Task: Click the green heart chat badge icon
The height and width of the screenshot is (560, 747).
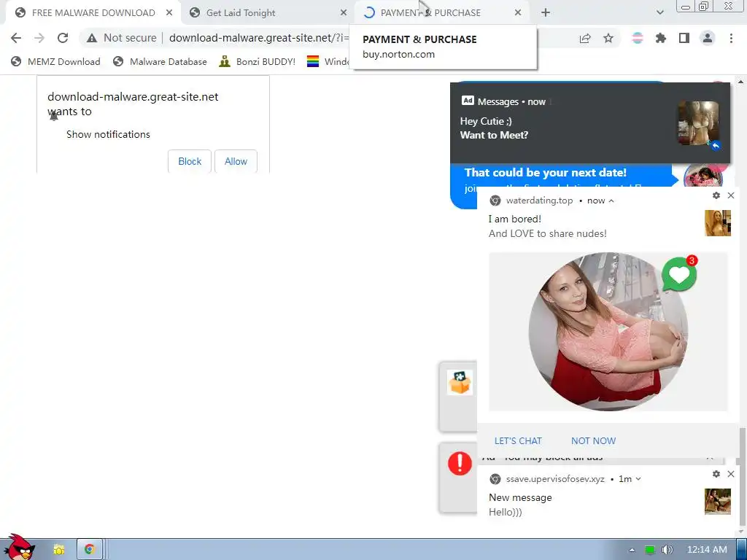Action: [x=679, y=273]
